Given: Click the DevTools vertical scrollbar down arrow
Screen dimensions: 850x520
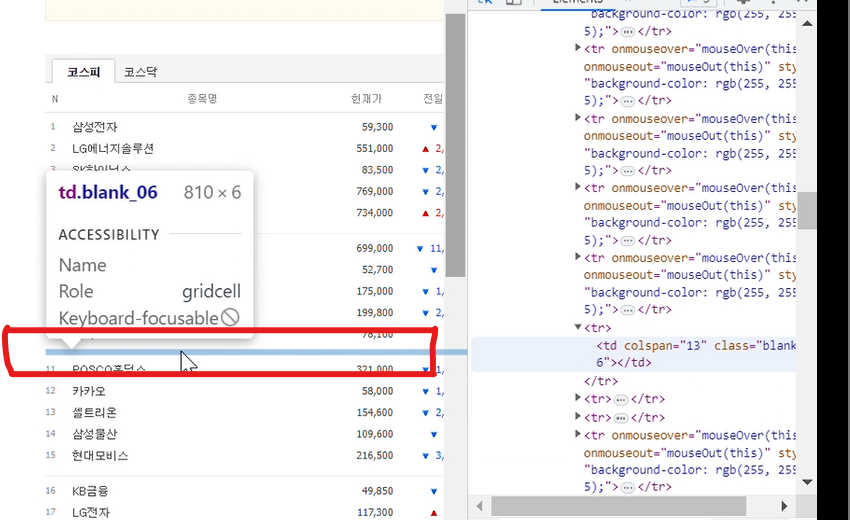Looking at the screenshot, I should point(807,482).
